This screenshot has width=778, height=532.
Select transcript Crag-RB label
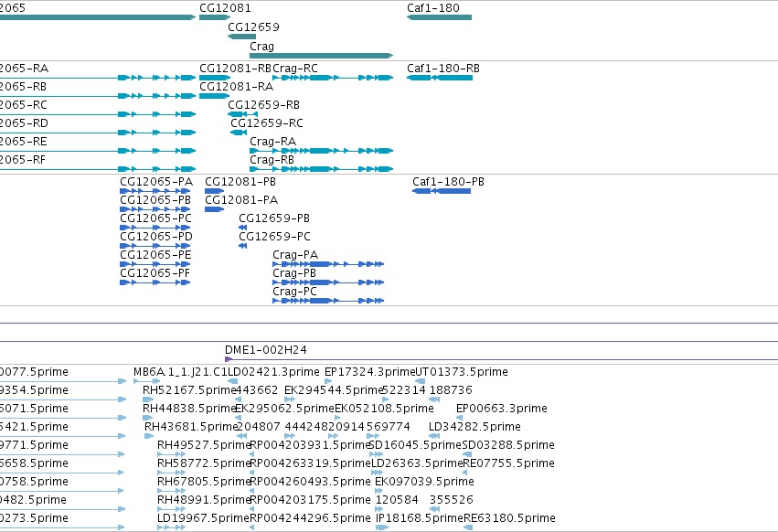(272, 160)
